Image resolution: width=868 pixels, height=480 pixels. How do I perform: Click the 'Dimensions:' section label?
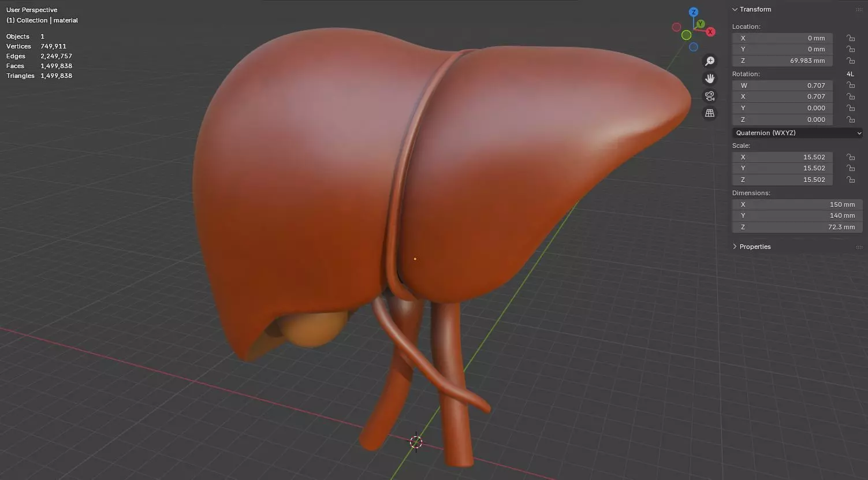[x=751, y=193]
